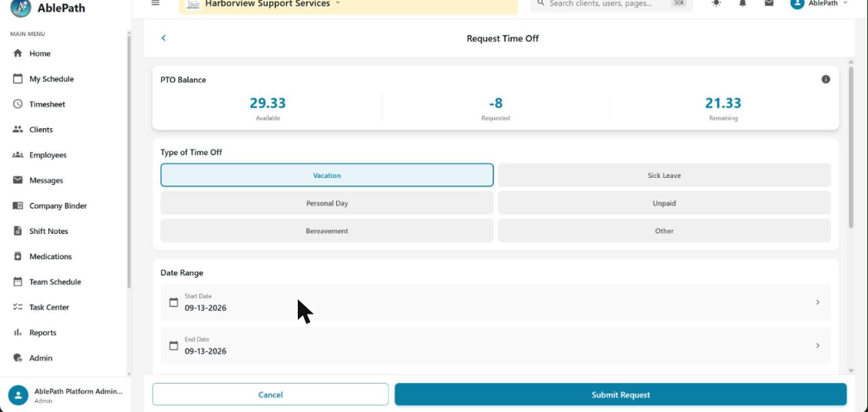This screenshot has width=868, height=412.
Task: Open notifications bell icon
Action: click(743, 3)
